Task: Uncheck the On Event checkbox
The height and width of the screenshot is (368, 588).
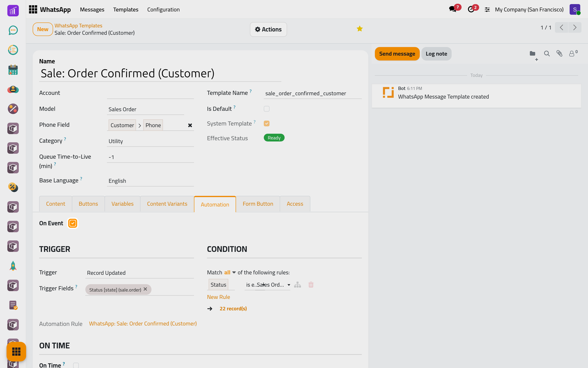Action: 73,223
